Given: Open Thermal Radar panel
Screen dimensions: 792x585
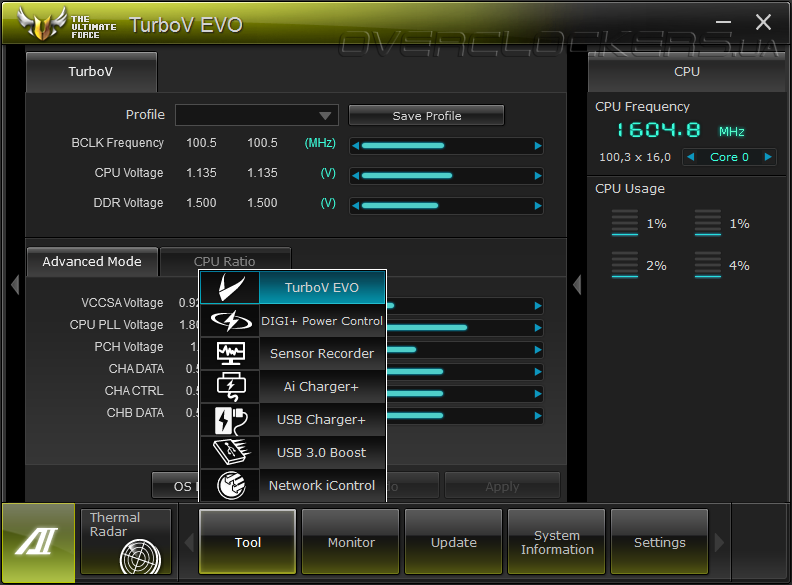Looking at the screenshot, I should 126,542.
